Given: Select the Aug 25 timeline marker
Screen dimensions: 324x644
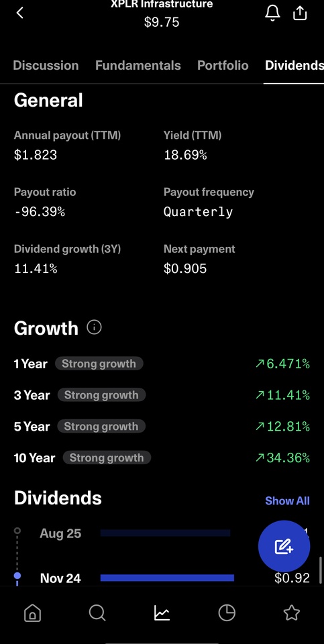Looking at the screenshot, I should coord(17,531).
